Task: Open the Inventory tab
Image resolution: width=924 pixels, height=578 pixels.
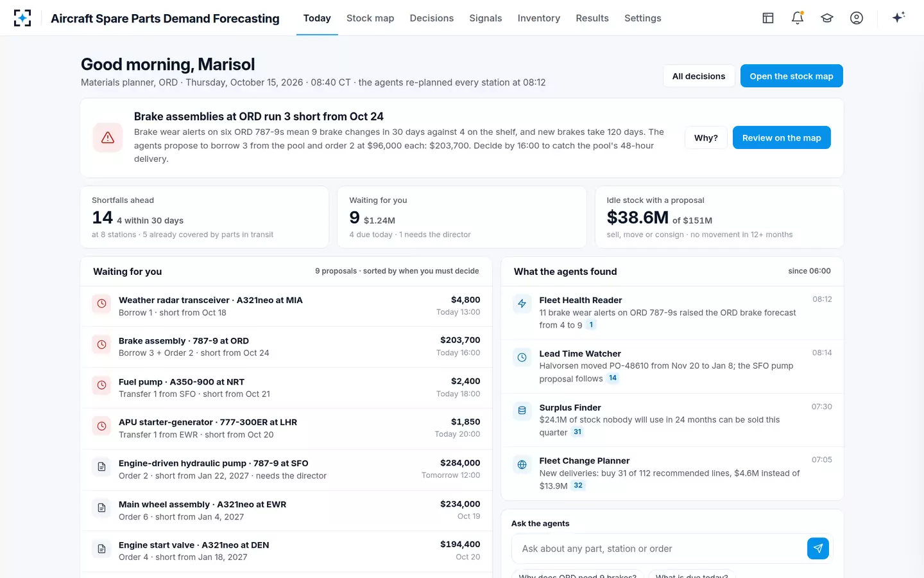Action: coord(539,18)
